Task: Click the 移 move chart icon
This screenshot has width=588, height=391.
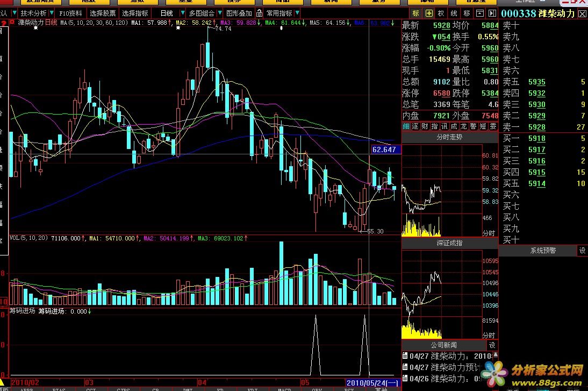Action: click(x=466, y=13)
